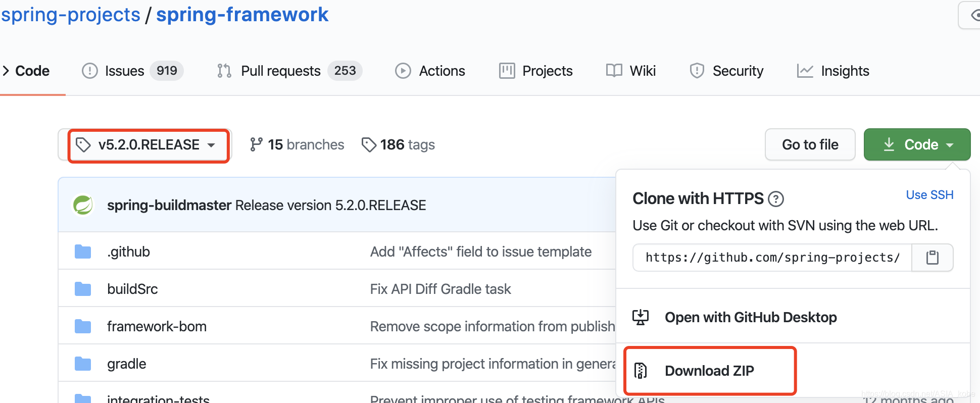Click the branch icon beside 15 branches
The width and height of the screenshot is (980, 403).
pos(256,145)
